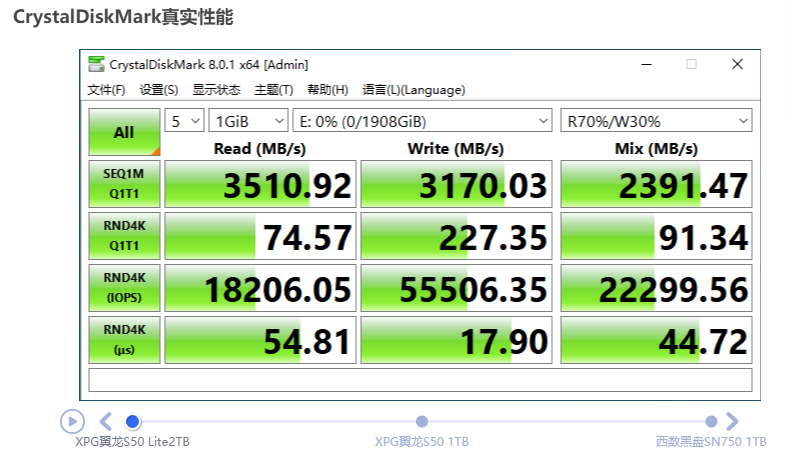Click the Mix (MB/s) column header
The height and width of the screenshot is (462, 789).
click(656, 149)
